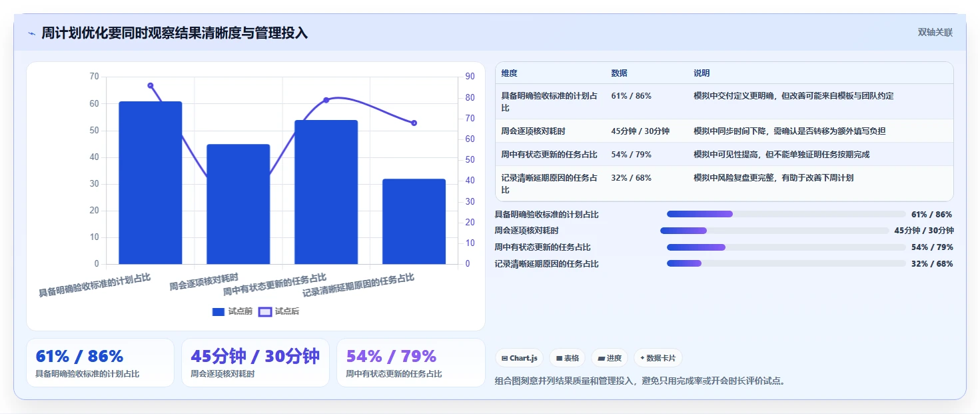
Task: Click the icon on the 进度 chip
Action: (x=601, y=358)
